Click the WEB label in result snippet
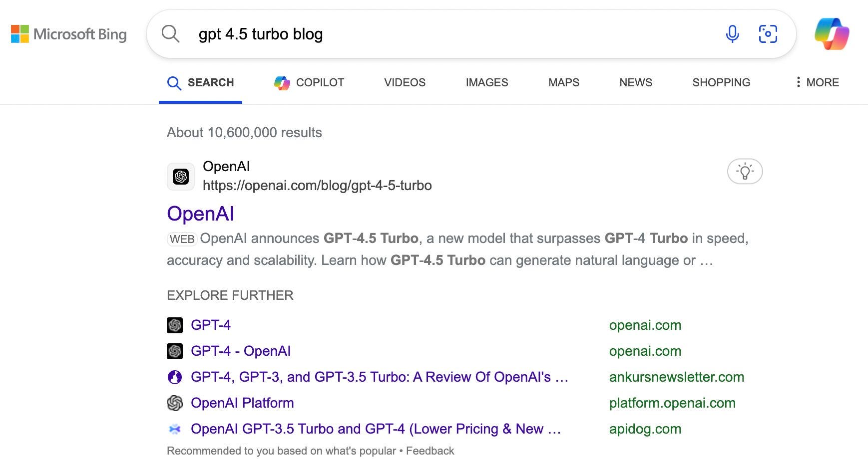This screenshot has width=868, height=469. click(x=182, y=239)
